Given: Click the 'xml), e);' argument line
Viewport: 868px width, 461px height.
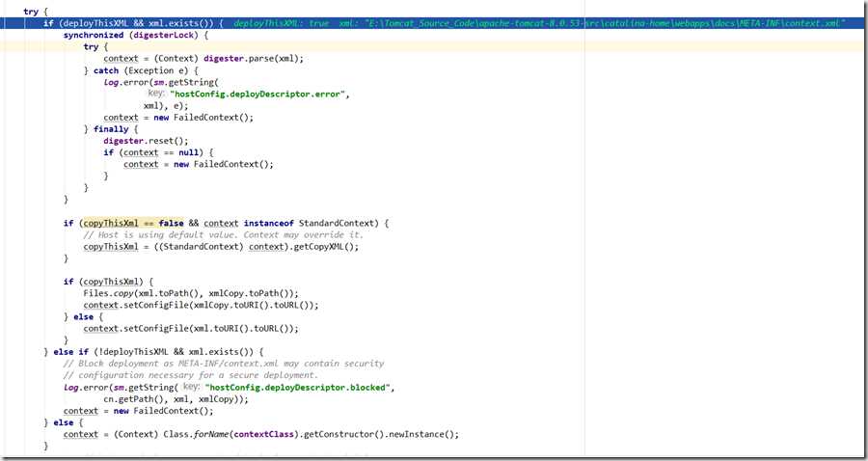Looking at the screenshot, I should (x=166, y=106).
